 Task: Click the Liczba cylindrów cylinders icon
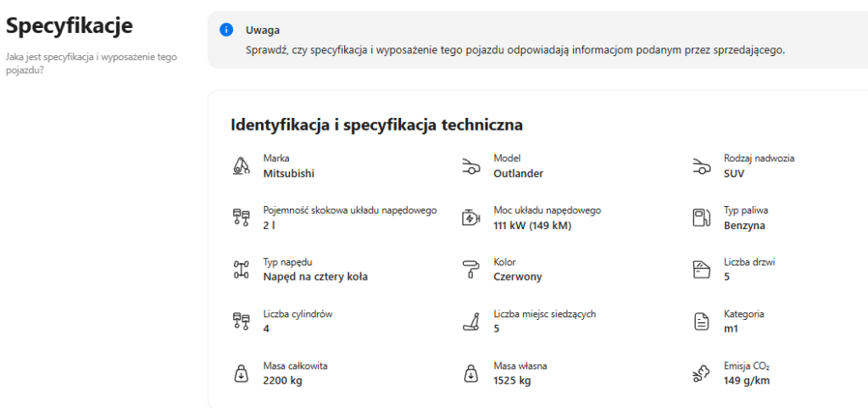point(241,321)
